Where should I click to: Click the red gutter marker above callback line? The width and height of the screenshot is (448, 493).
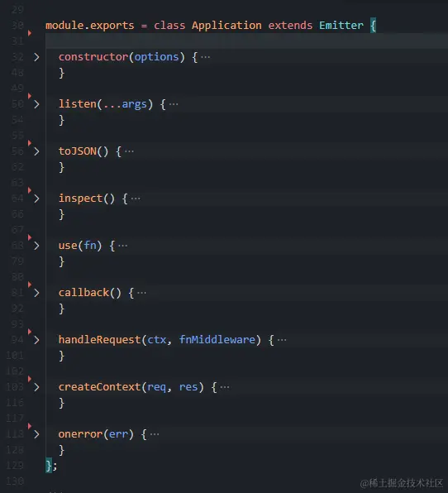click(x=30, y=285)
